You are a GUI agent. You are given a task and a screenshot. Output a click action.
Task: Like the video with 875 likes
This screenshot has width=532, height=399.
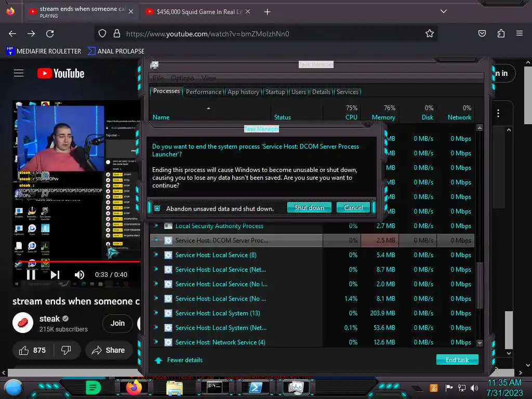click(33, 350)
